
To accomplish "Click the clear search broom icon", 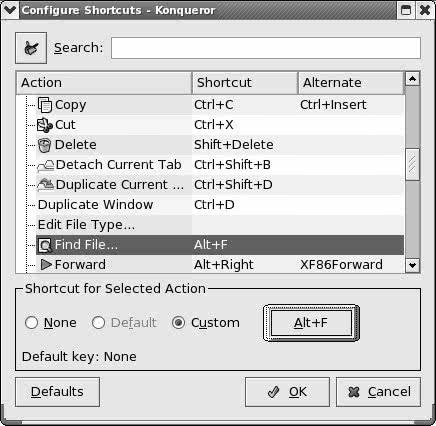I will (31, 48).
